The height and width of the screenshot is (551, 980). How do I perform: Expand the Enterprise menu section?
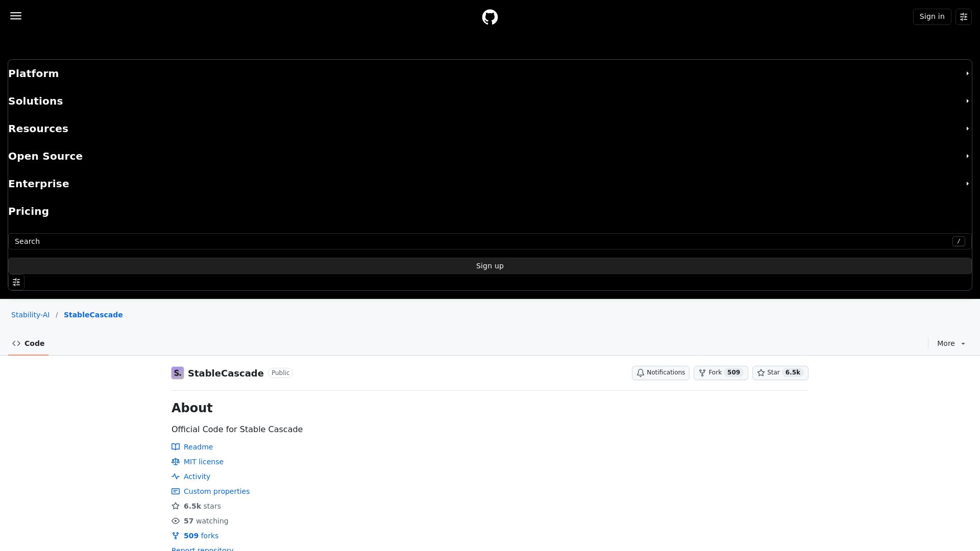coord(490,184)
